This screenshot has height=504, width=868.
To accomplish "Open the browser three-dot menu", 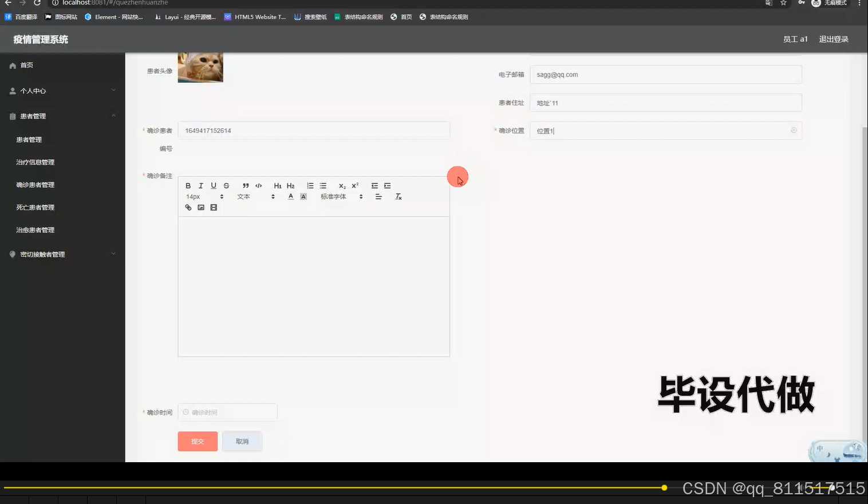I will tap(859, 3).
